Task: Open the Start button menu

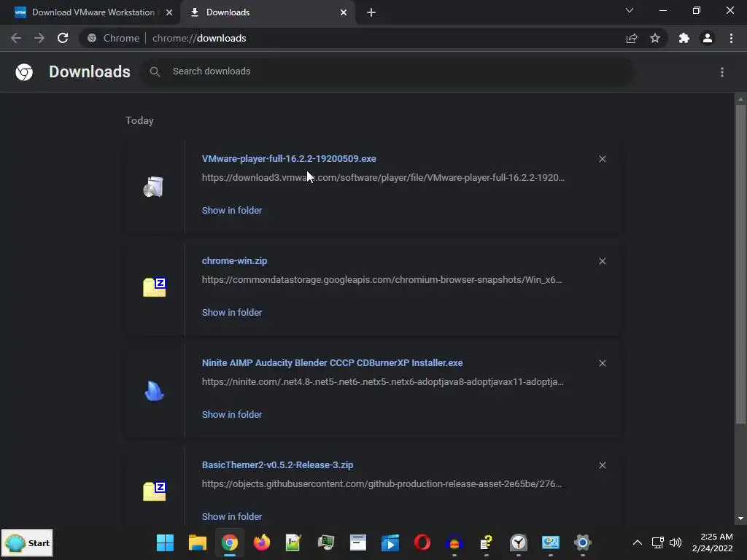Action: 27,542
